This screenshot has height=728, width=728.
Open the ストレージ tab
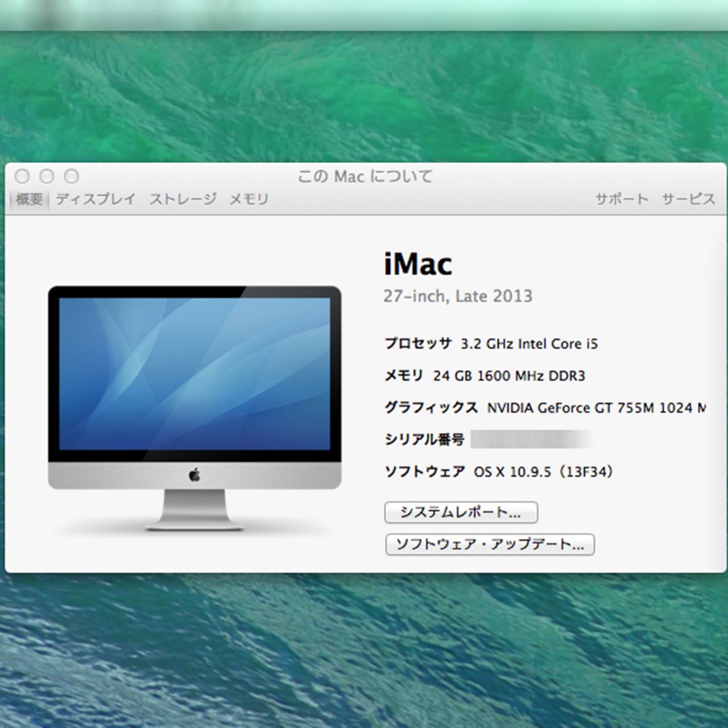coord(182,199)
